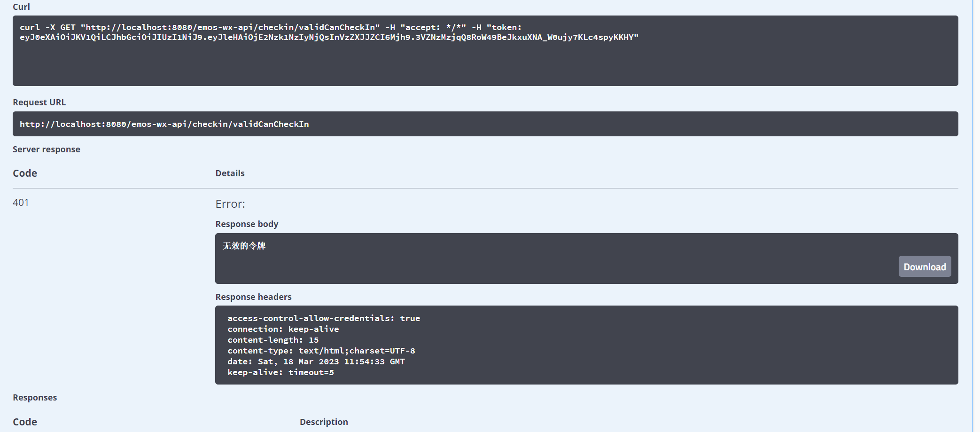Click the content-type response header line

[x=321, y=351]
